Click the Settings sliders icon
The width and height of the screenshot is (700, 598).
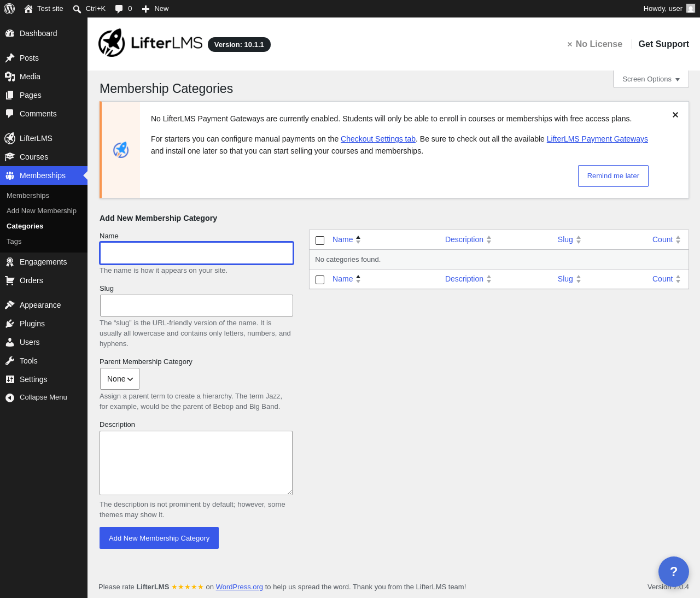10,379
